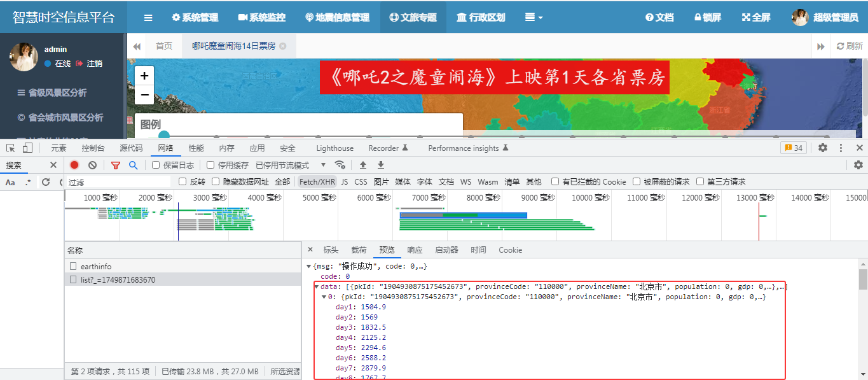868x380 pixels.
Task: Toggle the 反转 checkbox
Action: 183,181
